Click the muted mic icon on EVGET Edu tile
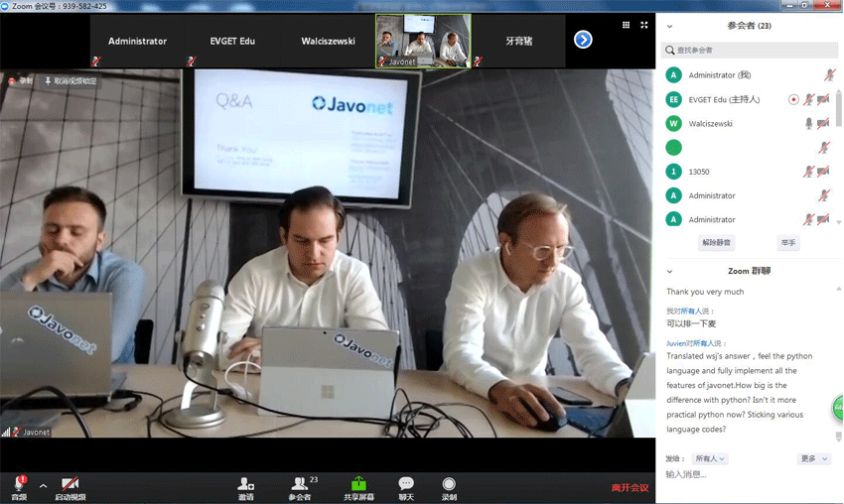 click(191, 62)
